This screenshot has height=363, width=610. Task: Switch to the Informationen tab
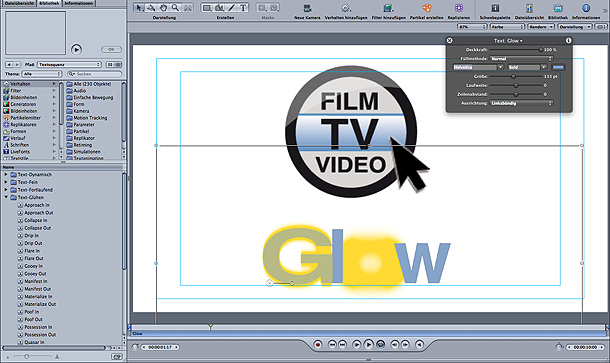coord(79,3)
